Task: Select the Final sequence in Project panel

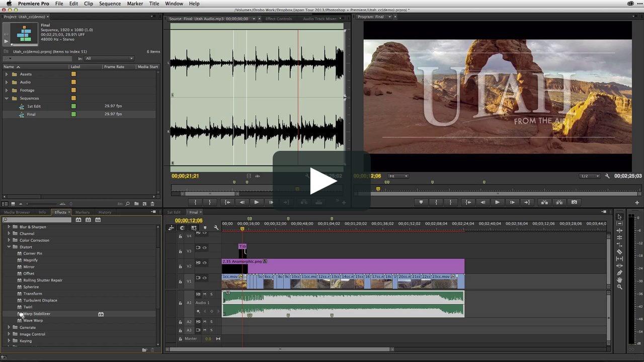Action: point(31,114)
